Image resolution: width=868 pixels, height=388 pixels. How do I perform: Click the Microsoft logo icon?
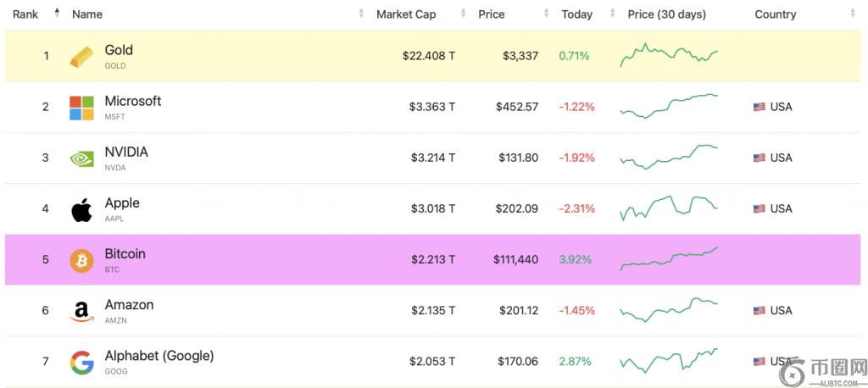[x=81, y=108]
